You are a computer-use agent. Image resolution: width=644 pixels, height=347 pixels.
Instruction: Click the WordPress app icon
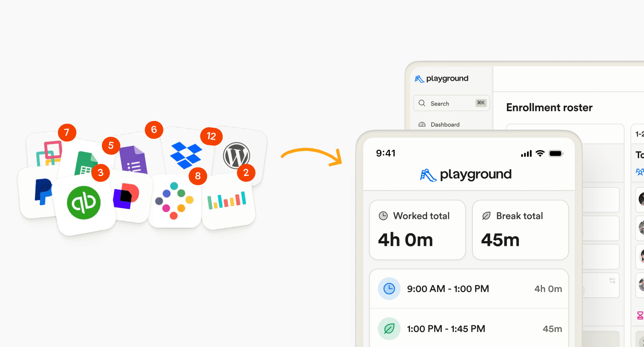(237, 155)
